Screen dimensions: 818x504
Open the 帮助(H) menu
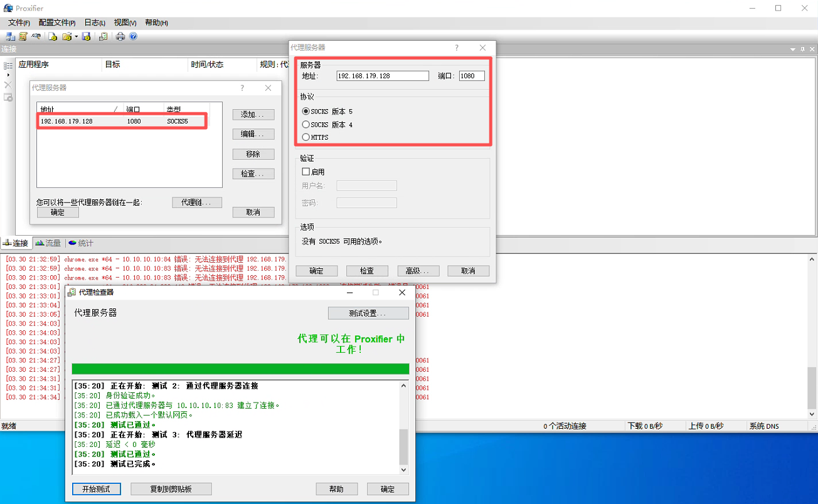pos(156,23)
